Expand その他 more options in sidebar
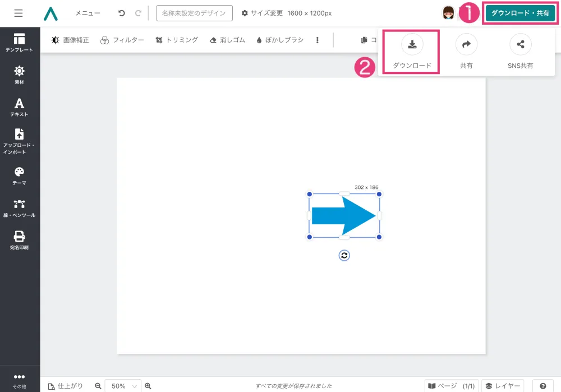561x392 pixels. pos(20,380)
